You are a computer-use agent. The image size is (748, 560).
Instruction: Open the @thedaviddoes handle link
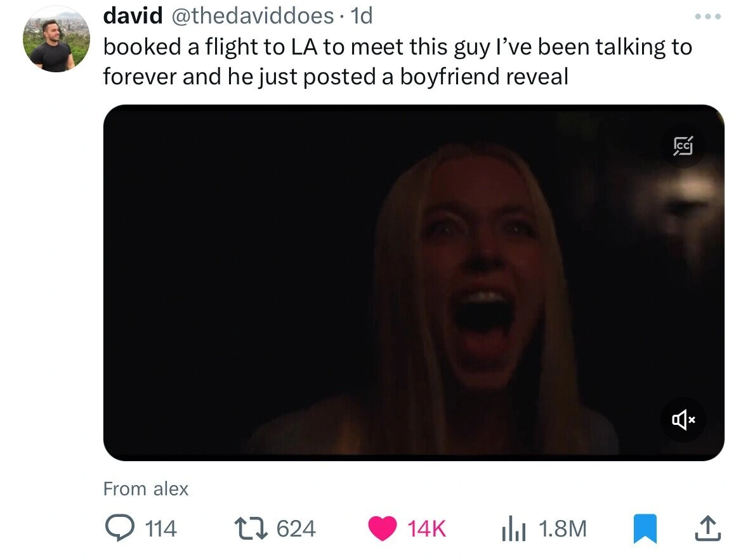click(253, 16)
